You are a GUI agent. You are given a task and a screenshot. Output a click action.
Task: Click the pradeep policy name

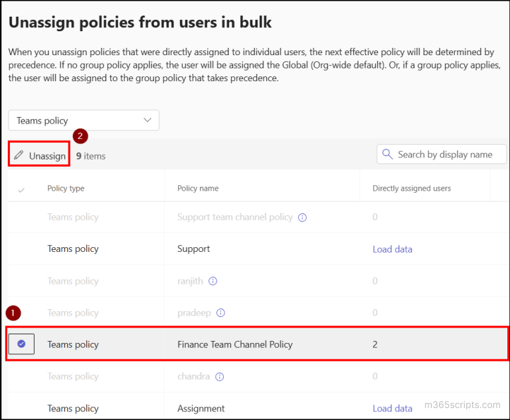pos(194,313)
